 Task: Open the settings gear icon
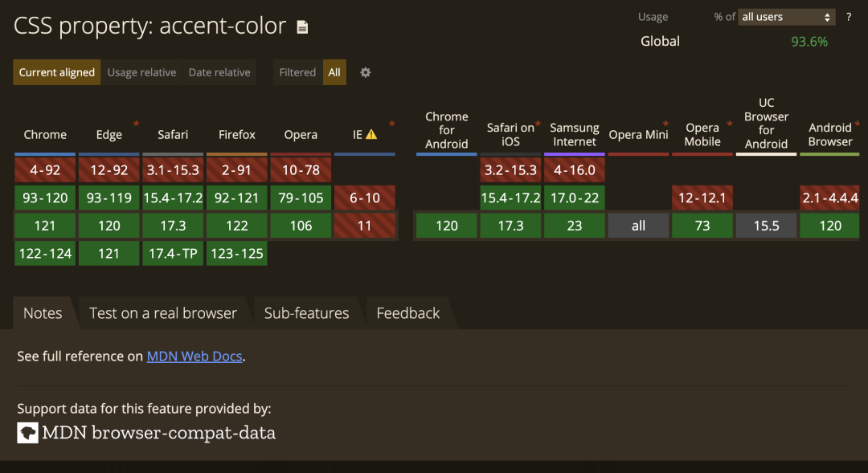[366, 72]
